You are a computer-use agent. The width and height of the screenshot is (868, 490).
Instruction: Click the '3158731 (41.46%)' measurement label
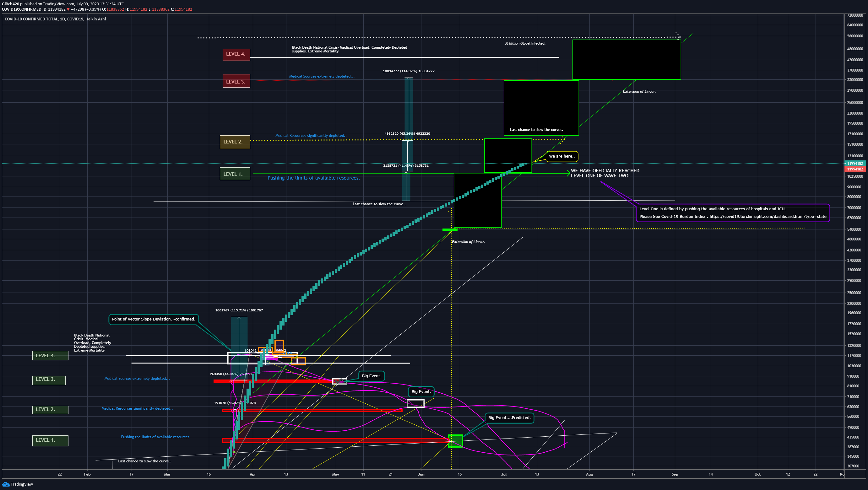pyautogui.click(x=406, y=166)
